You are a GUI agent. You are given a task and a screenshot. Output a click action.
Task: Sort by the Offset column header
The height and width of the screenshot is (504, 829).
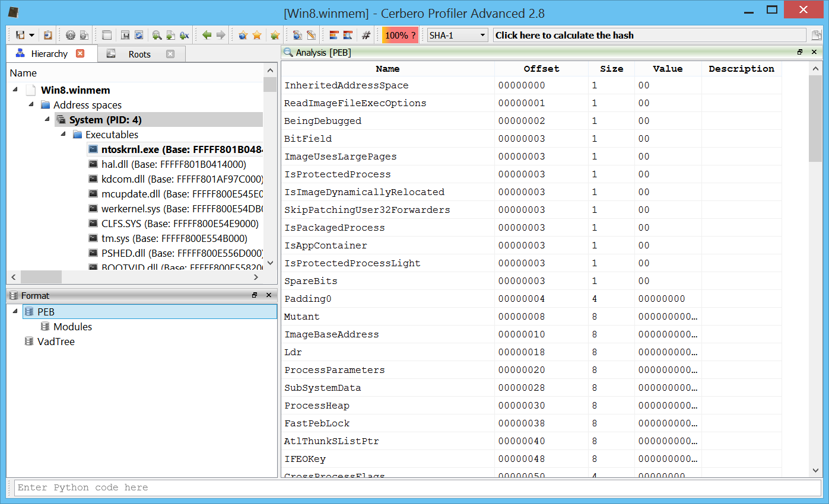click(x=542, y=69)
